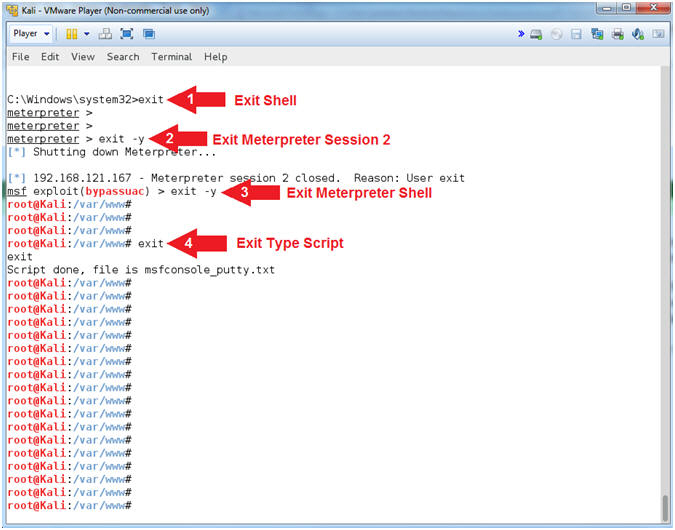Open the Edit menu

tap(50, 57)
